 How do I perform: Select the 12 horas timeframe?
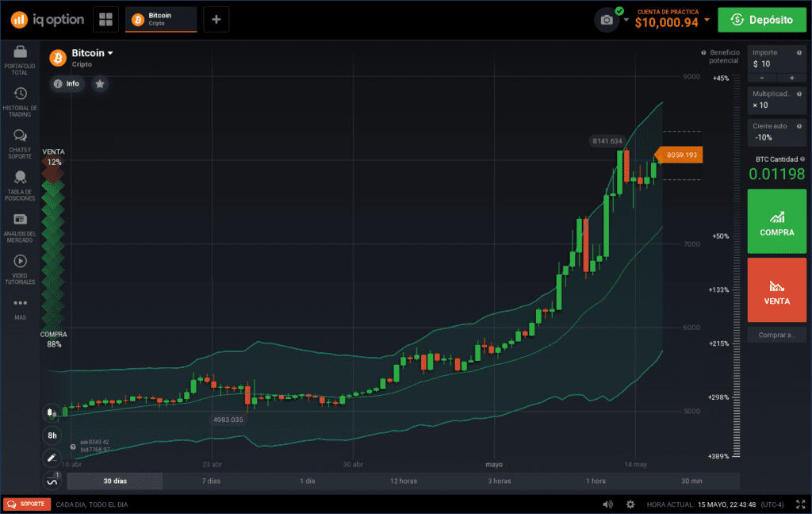click(404, 481)
